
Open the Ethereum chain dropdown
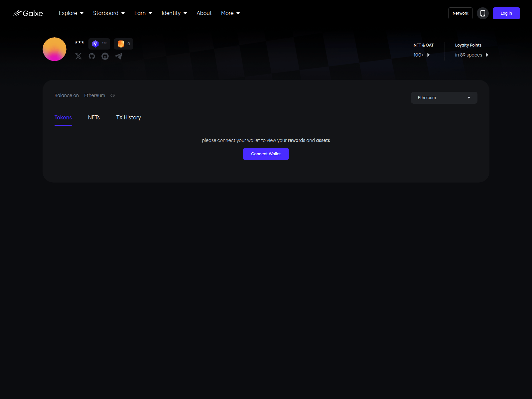click(x=444, y=98)
